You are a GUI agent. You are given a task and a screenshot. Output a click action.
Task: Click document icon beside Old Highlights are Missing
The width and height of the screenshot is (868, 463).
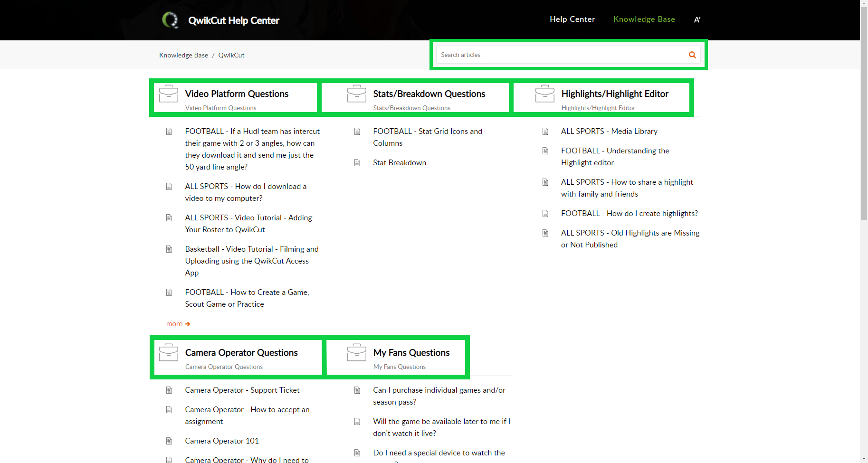[545, 233]
